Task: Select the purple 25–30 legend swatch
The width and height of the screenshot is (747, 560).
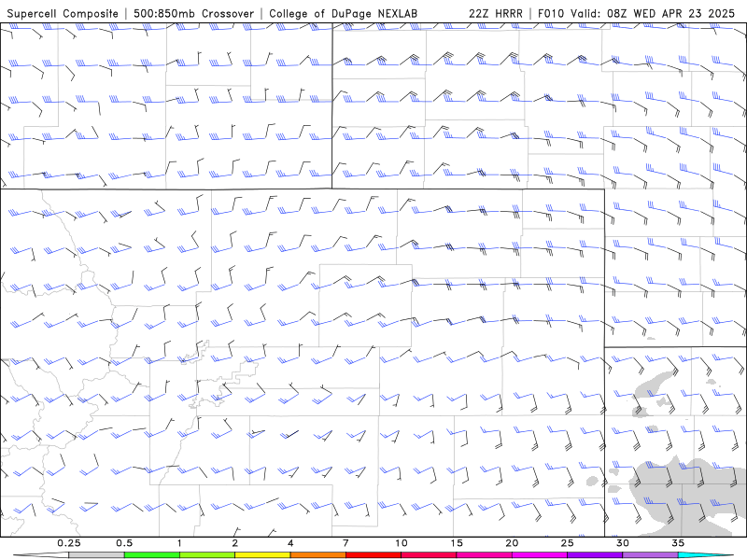Action: 595,555
